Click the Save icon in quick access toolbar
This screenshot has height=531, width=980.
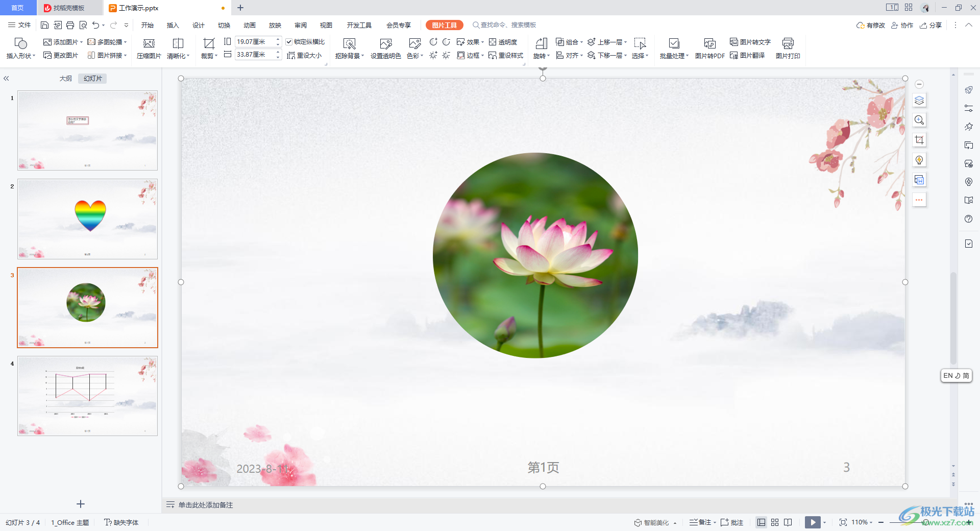pyautogui.click(x=44, y=25)
